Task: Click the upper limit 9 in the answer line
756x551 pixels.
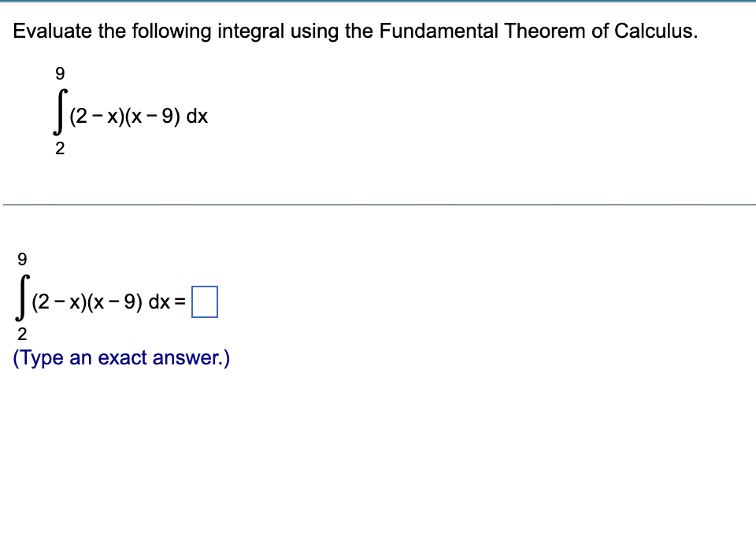Action: [x=21, y=258]
